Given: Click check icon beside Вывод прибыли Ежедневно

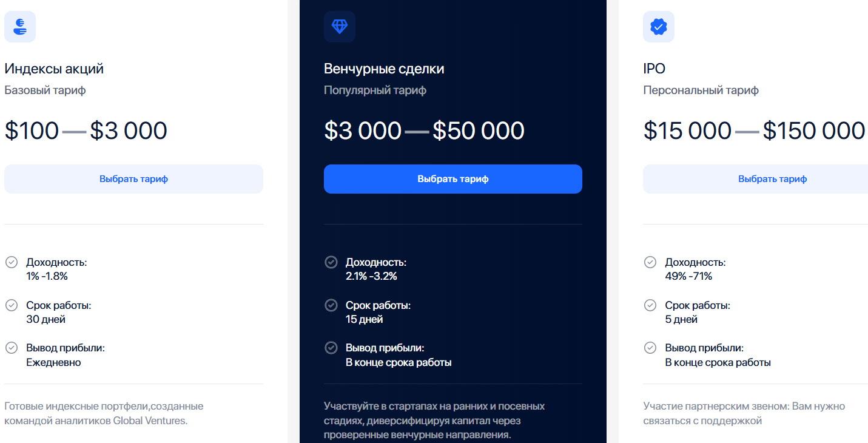Looking at the screenshot, I should point(12,348).
